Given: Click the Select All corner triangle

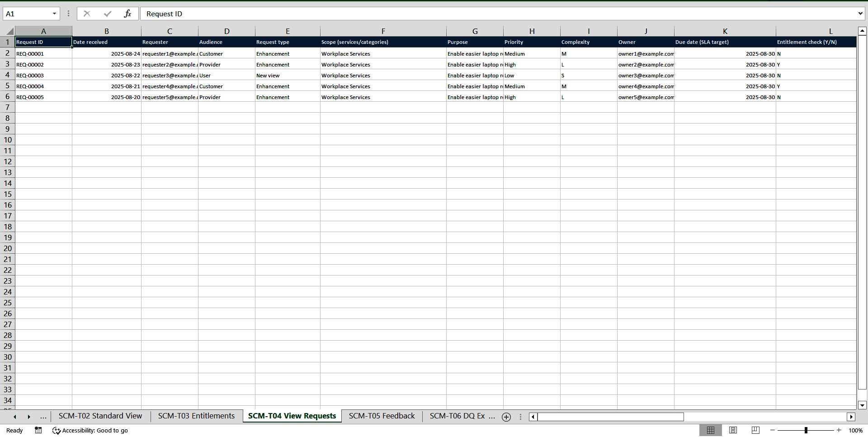Looking at the screenshot, I should (x=9, y=31).
